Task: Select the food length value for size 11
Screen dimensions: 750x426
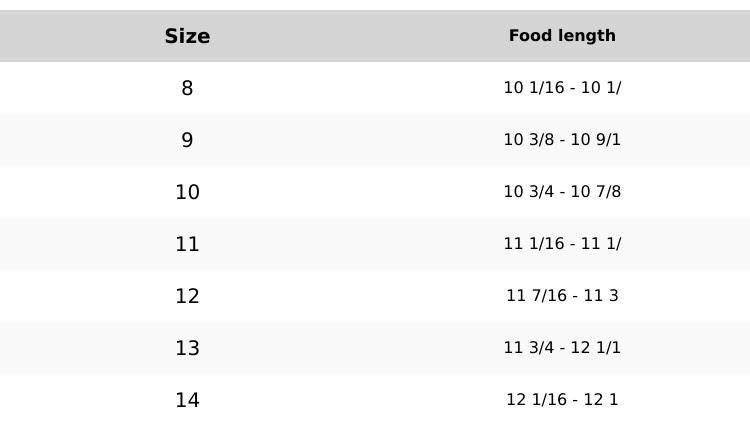Action: pyautogui.click(x=562, y=244)
